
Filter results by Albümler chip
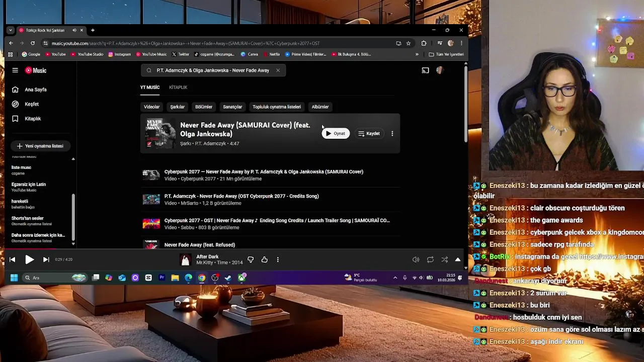320,107
